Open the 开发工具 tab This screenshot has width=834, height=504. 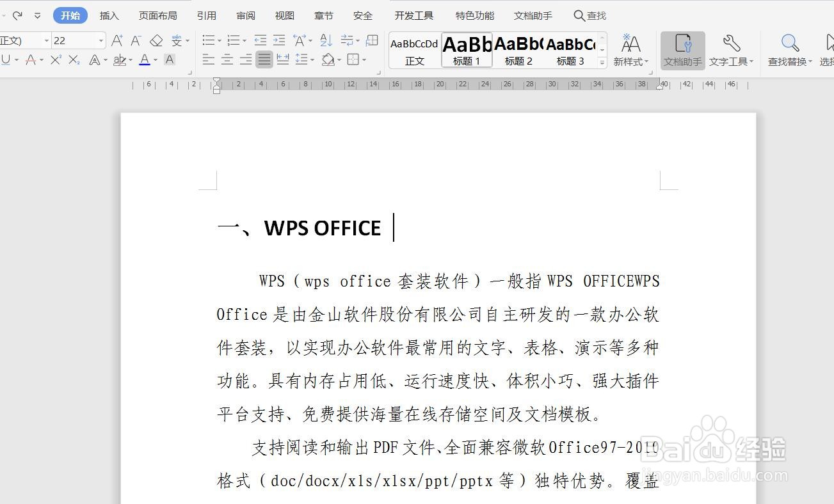[414, 15]
